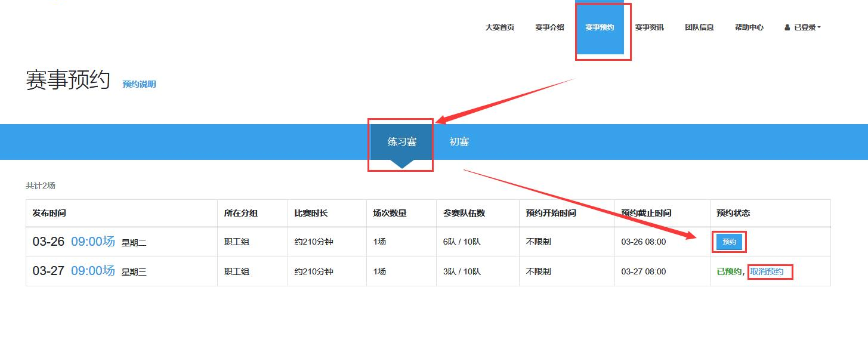Open the 大赛首页 navigation item
The width and height of the screenshot is (868, 346).
pos(499,27)
